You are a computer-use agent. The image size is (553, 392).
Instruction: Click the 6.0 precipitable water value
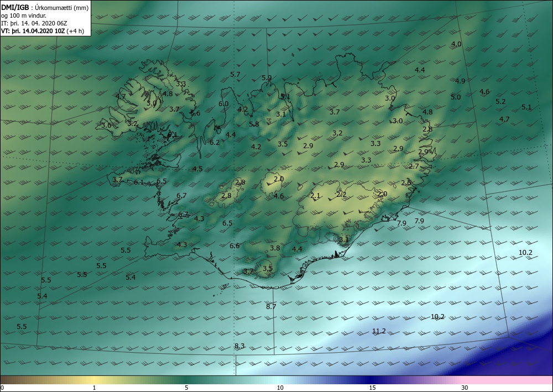click(223, 103)
